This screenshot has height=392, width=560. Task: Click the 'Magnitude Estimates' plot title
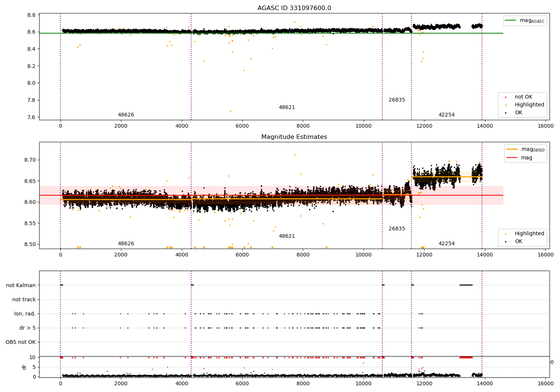coord(294,137)
